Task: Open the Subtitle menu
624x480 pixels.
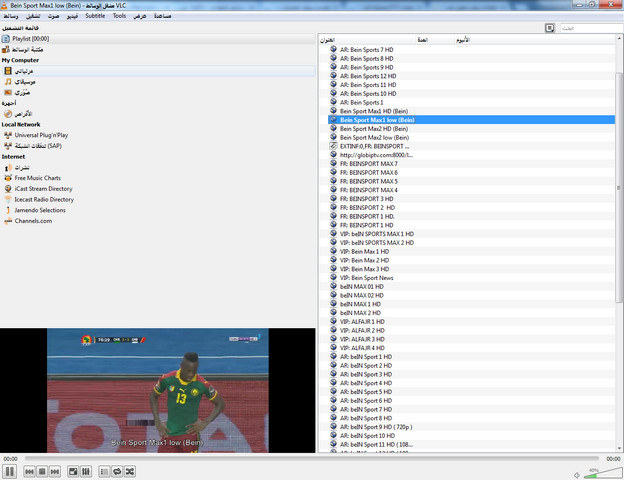Action: pyautogui.click(x=95, y=17)
